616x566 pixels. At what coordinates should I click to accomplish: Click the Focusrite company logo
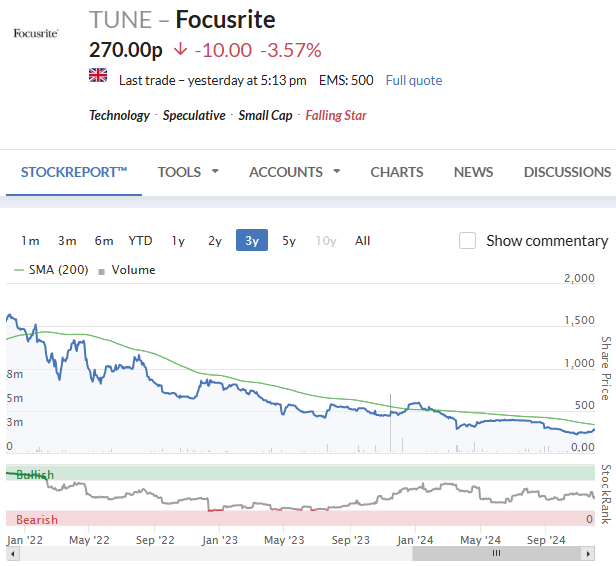36,33
